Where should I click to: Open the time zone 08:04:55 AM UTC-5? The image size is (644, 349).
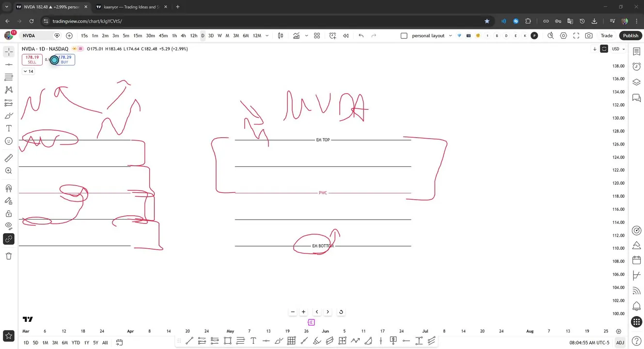(x=589, y=343)
